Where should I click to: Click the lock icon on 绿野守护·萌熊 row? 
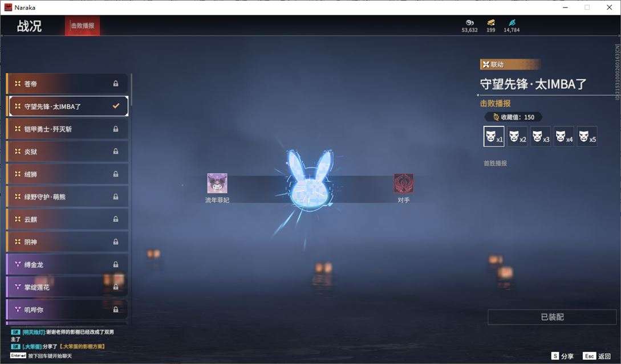tap(116, 197)
